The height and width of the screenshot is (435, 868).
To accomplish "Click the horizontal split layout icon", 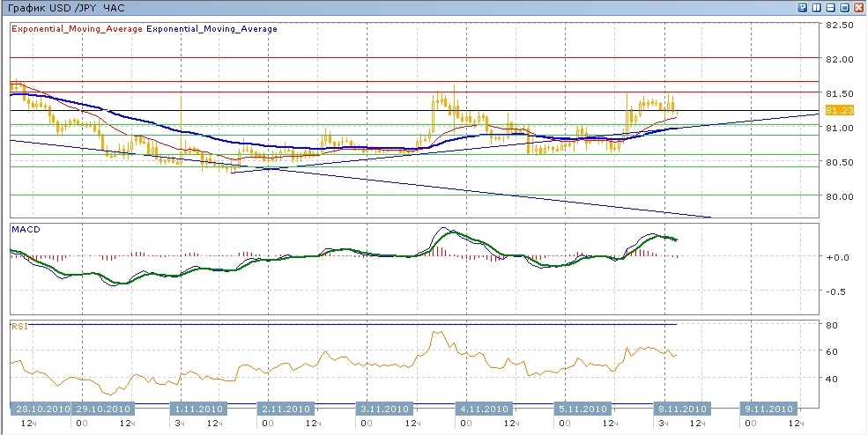I will [x=831, y=7].
